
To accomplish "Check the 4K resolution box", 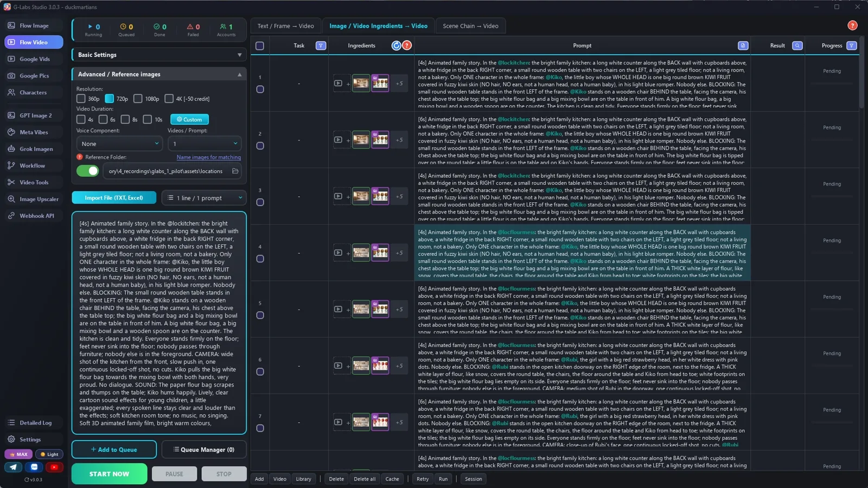I will click(169, 99).
